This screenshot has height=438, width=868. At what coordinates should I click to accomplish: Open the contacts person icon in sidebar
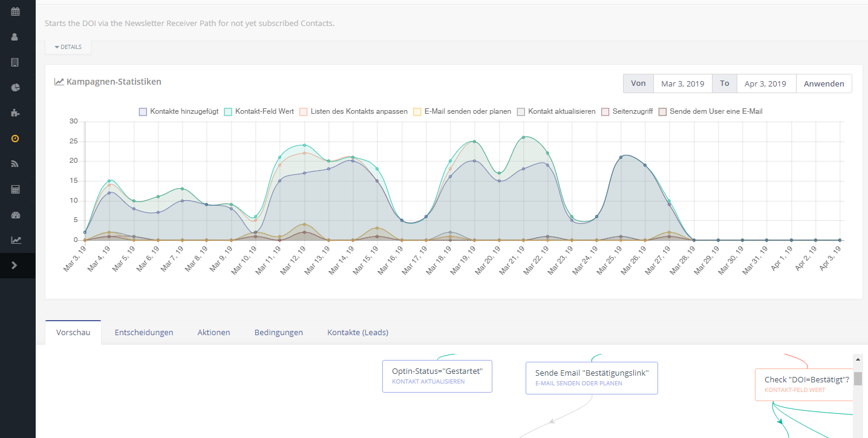[x=15, y=37]
